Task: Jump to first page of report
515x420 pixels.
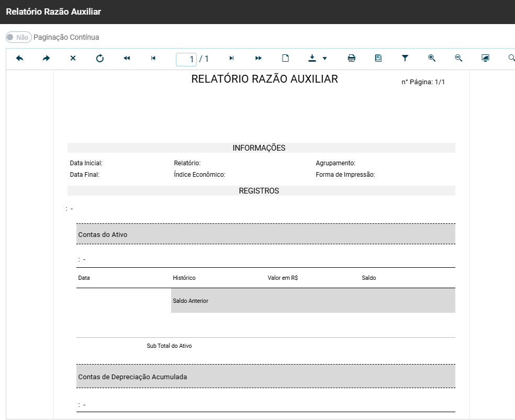Action: (153, 59)
